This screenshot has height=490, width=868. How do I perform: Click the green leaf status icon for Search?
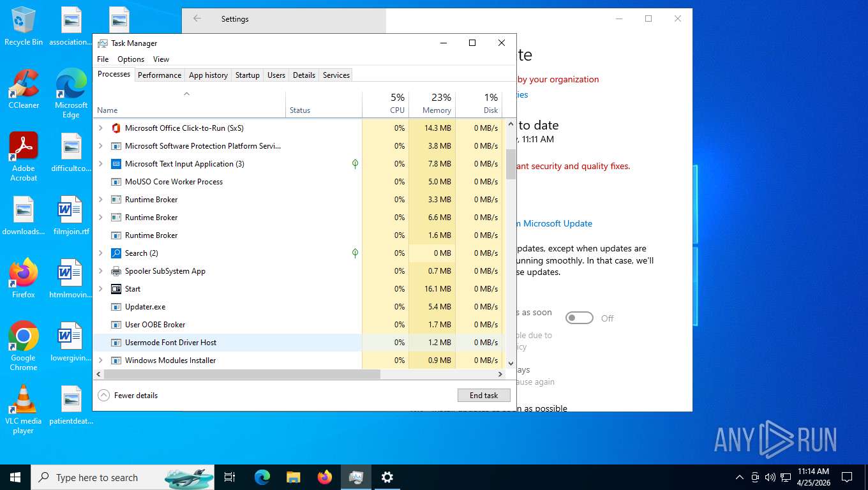point(355,253)
